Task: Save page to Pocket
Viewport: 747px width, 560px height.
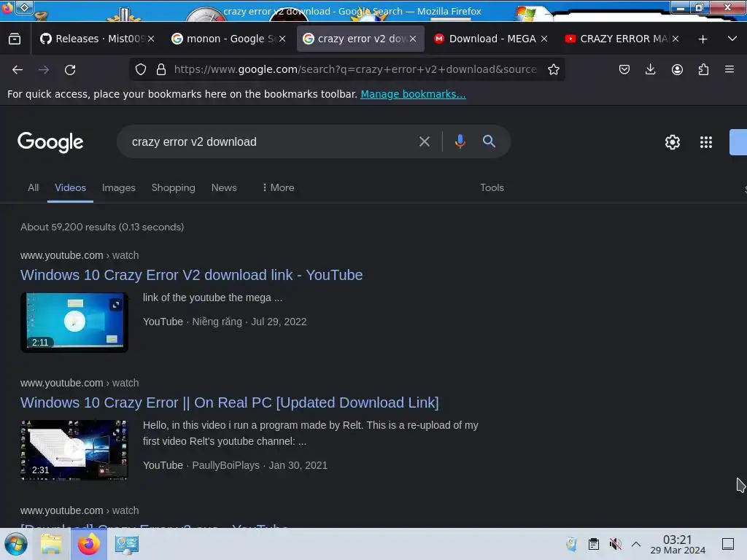Action: point(624,69)
